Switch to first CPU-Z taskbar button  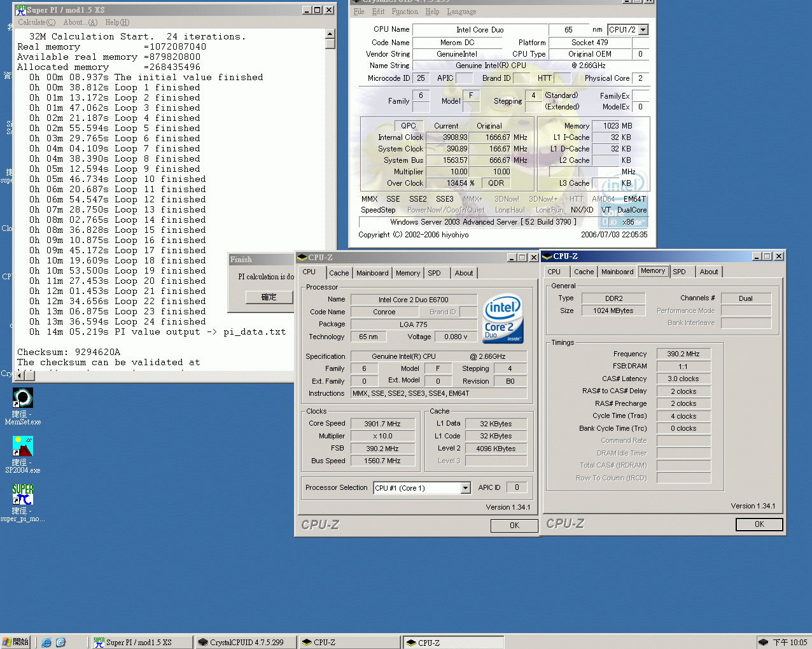pos(349,643)
